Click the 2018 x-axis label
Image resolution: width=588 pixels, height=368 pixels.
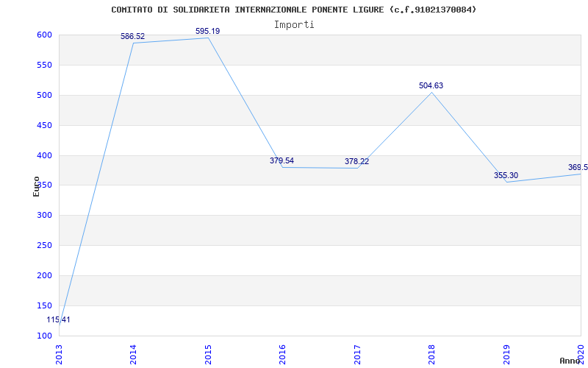point(431,355)
